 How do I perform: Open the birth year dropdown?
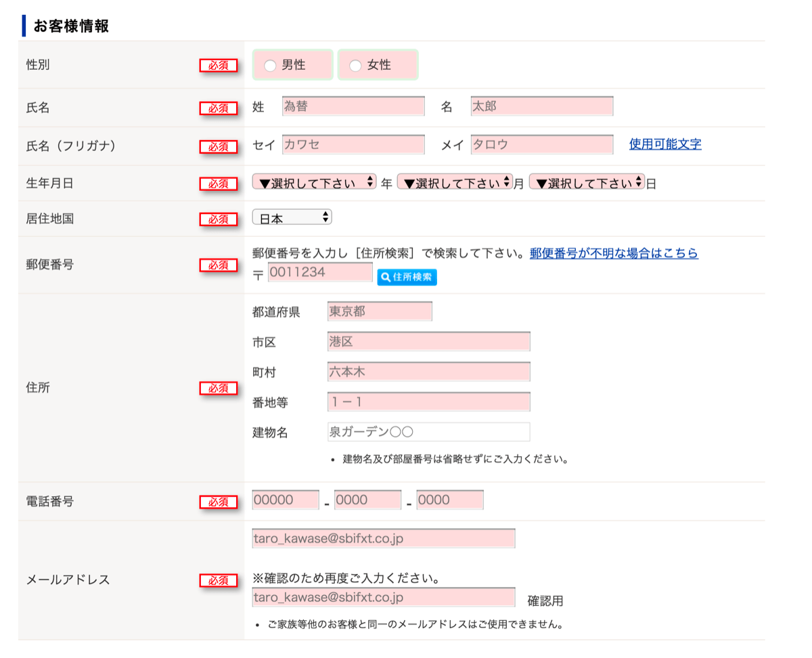tap(314, 183)
